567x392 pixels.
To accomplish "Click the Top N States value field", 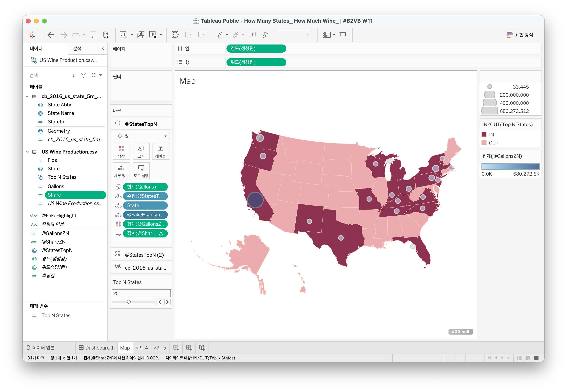I will click(x=141, y=293).
